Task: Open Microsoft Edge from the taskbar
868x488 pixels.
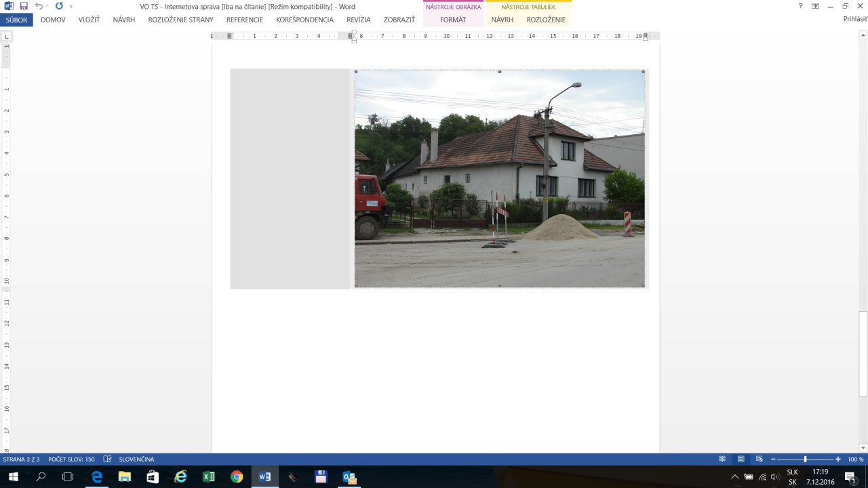Action: 96,477
